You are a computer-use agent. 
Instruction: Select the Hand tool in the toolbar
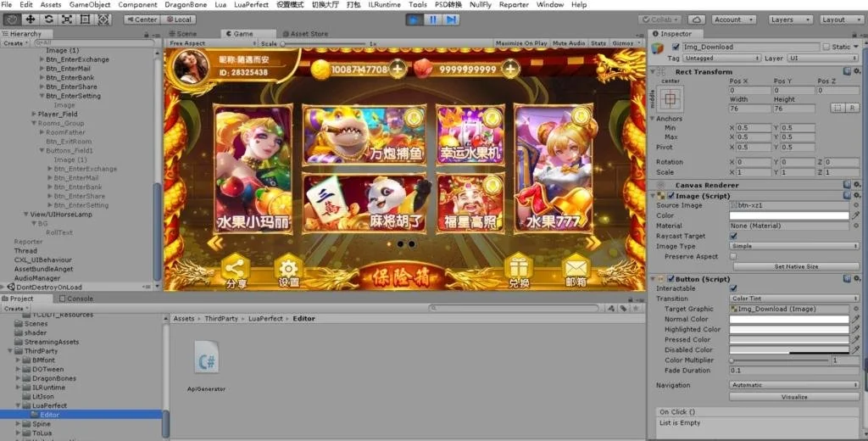12,19
